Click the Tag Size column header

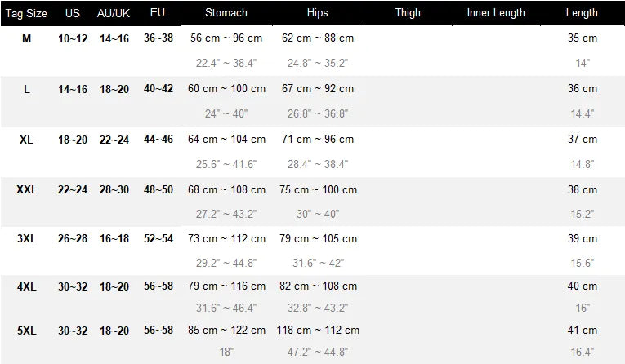(x=26, y=13)
